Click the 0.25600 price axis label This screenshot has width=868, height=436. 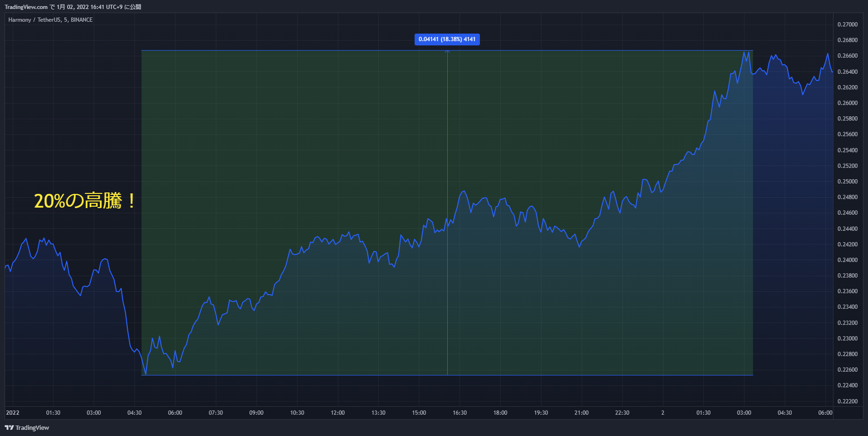click(848, 134)
